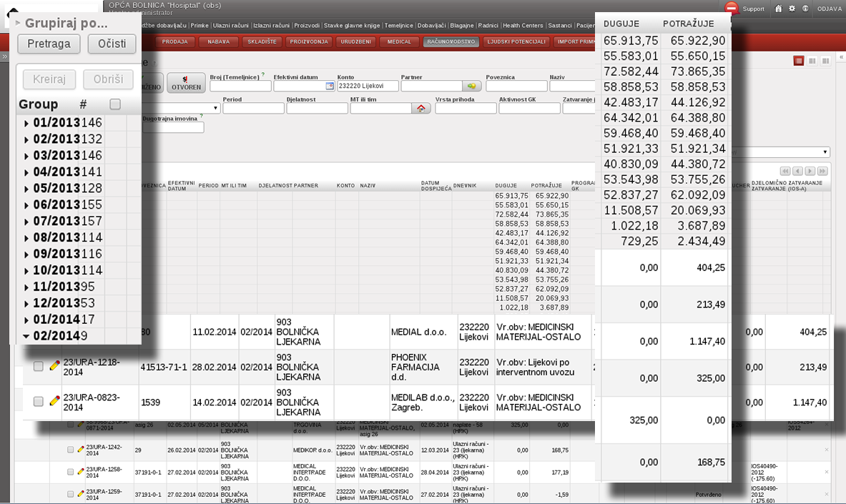The height and width of the screenshot is (504, 846).
Task: Open Ulazni računi menu link
Action: 231,25
